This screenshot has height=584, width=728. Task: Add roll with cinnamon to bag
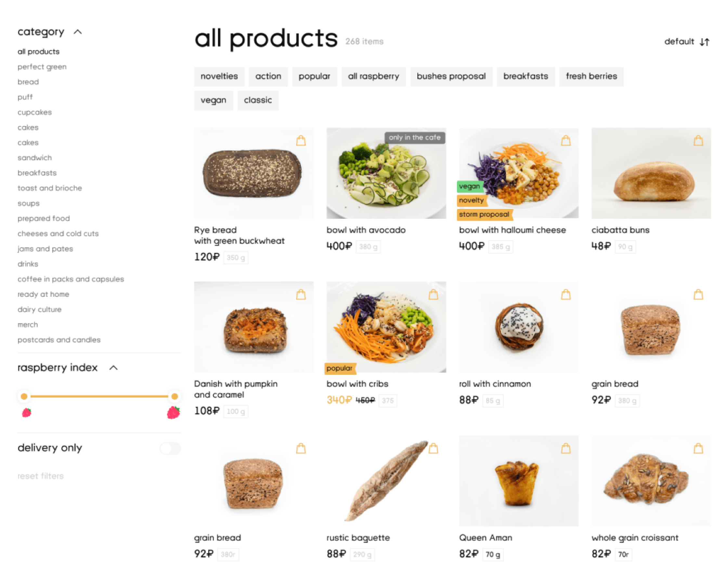(566, 294)
